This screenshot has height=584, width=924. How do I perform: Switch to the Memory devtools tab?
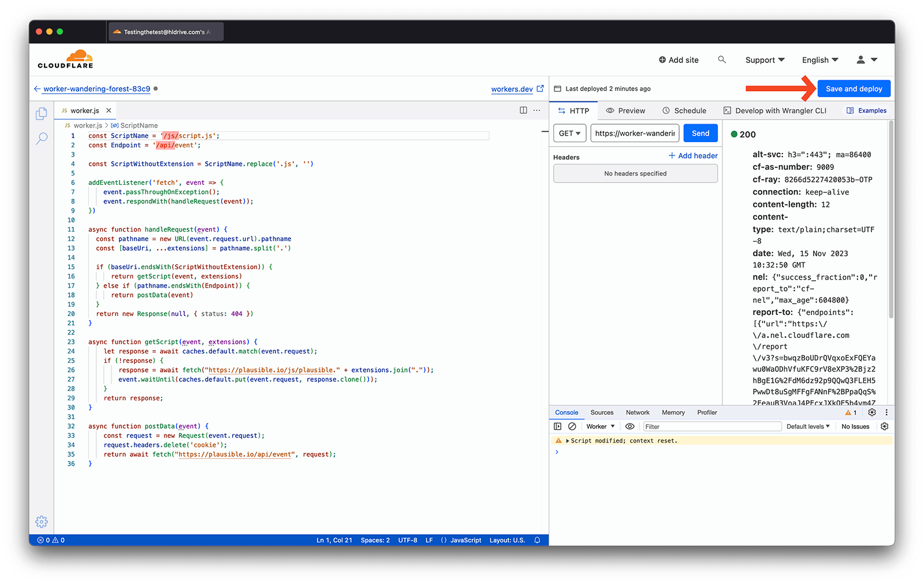tap(673, 412)
